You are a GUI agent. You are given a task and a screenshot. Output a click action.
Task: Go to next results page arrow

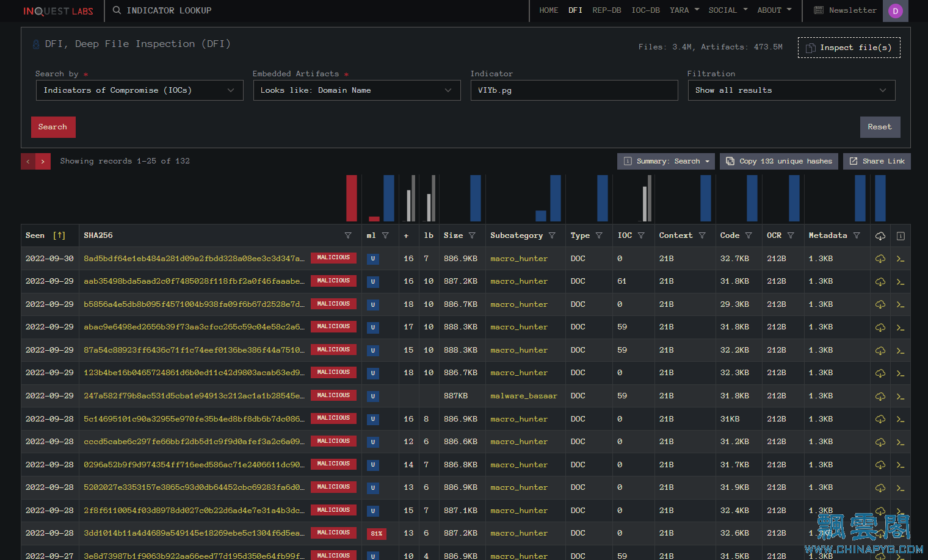43,161
